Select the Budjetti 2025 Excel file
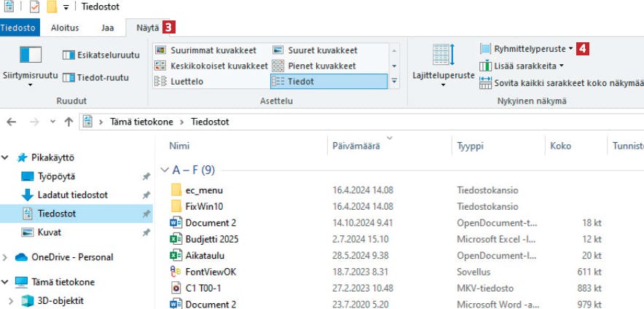This screenshot has width=644, height=309. pyautogui.click(x=211, y=239)
